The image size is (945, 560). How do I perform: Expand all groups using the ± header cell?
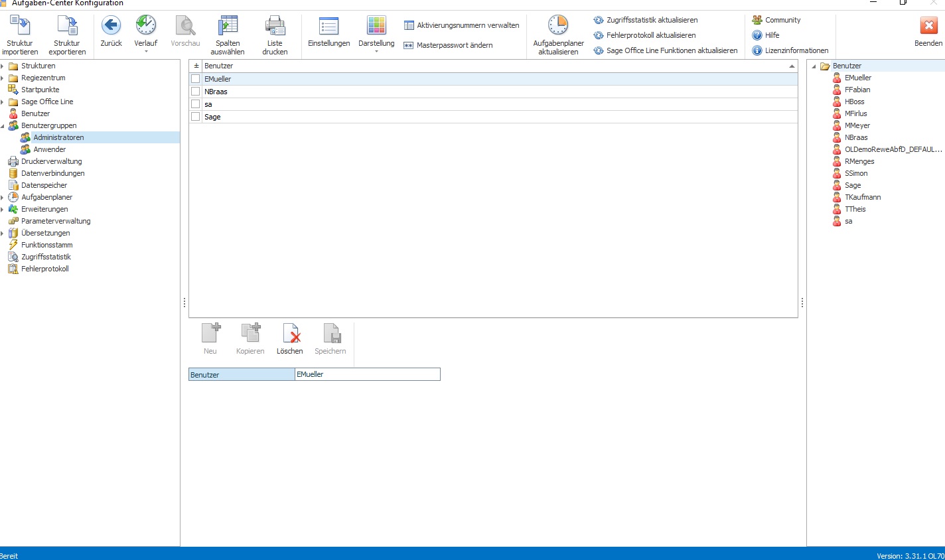click(196, 66)
